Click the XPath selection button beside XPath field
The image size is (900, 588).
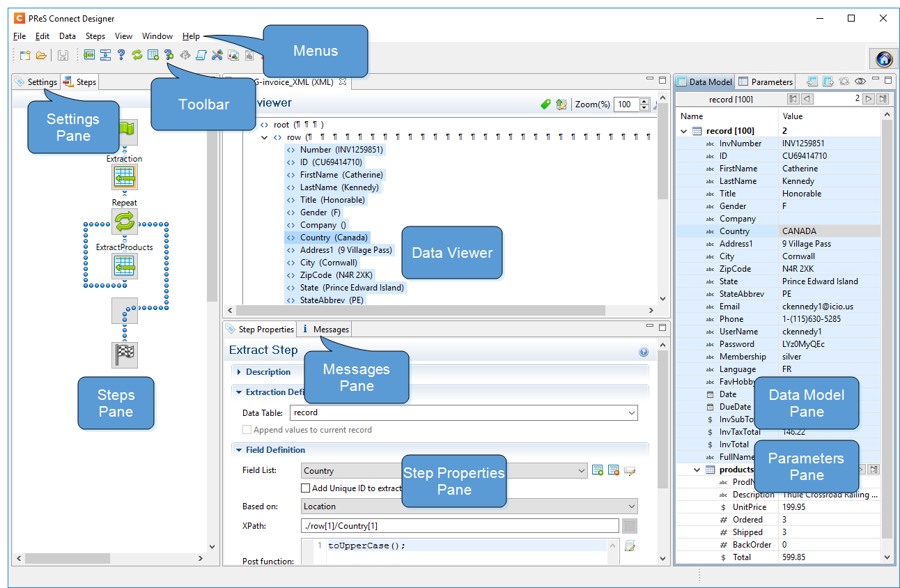pos(630,526)
